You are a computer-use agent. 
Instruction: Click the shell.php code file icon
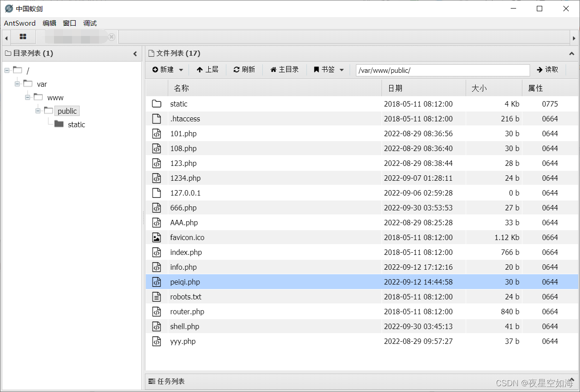157,326
